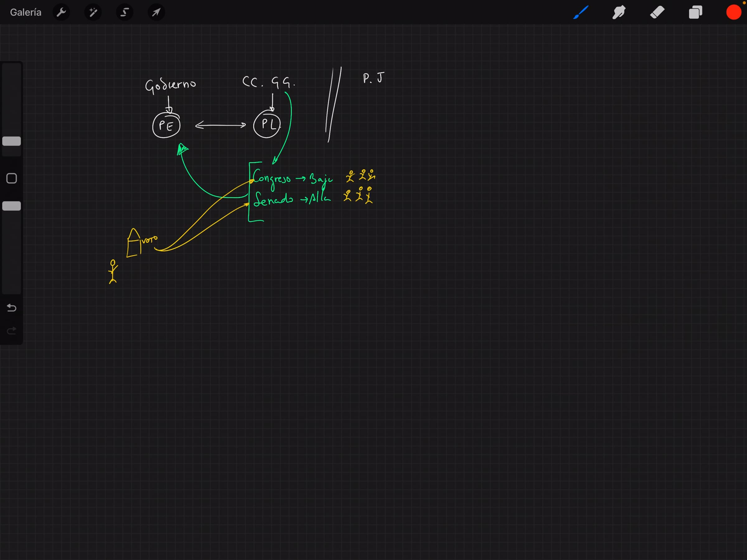Open the Actions wrench menu
This screenshot has height=560, width=747.
coord(61,12)
